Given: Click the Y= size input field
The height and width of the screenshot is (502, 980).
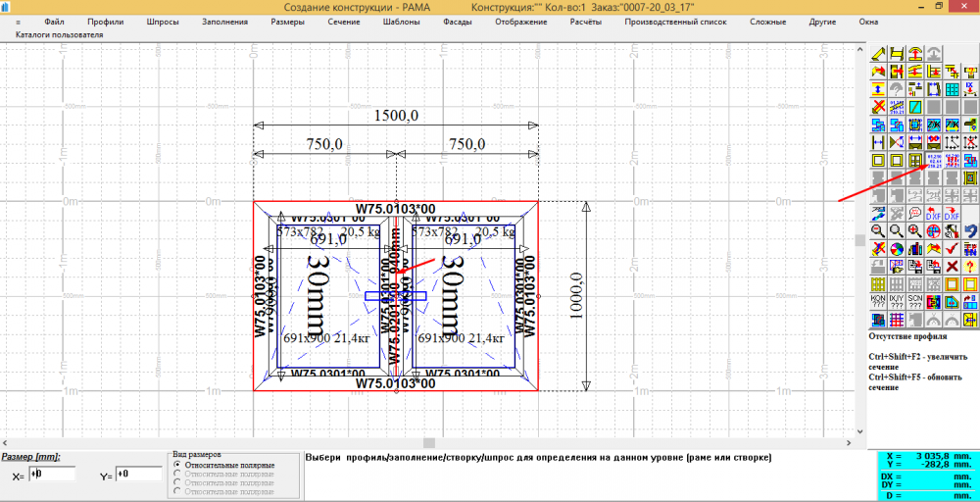Looking at the screenshot, I should click(x=139, y=474).
